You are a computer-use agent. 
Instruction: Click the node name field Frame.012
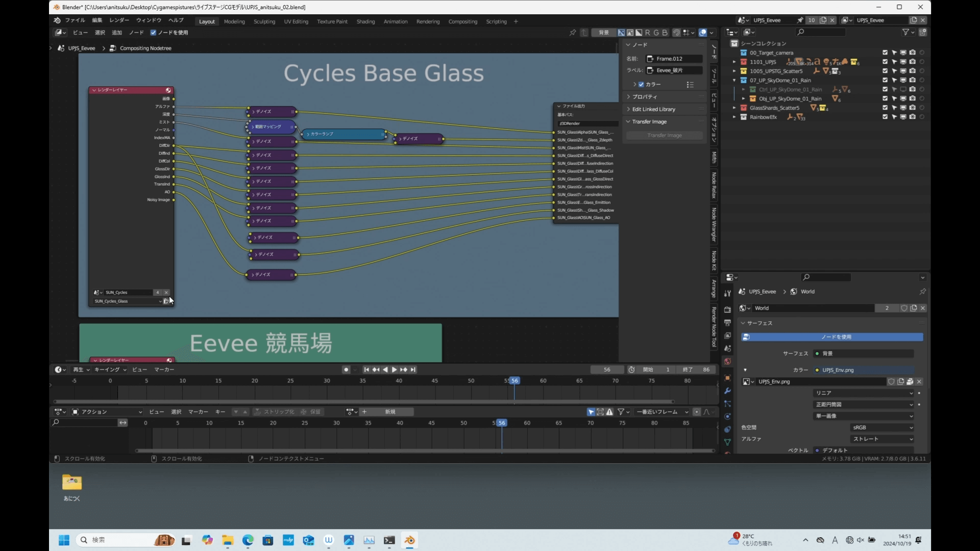674,59
